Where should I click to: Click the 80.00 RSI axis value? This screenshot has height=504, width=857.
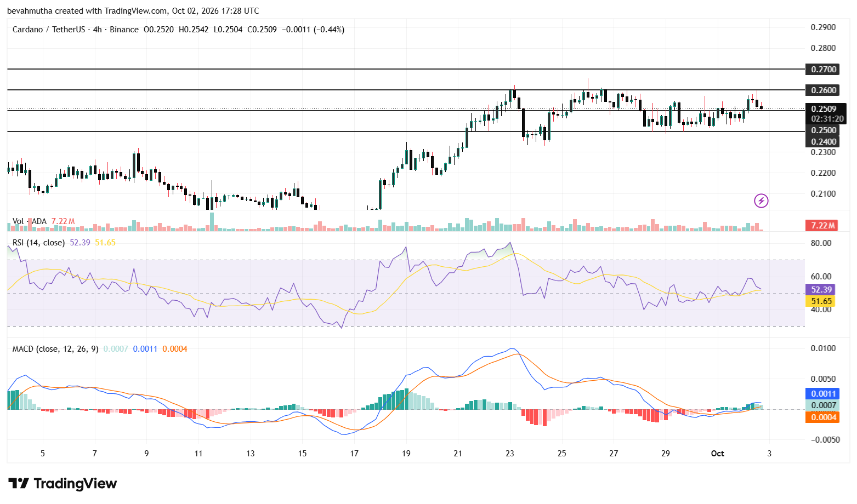[821, 243]
